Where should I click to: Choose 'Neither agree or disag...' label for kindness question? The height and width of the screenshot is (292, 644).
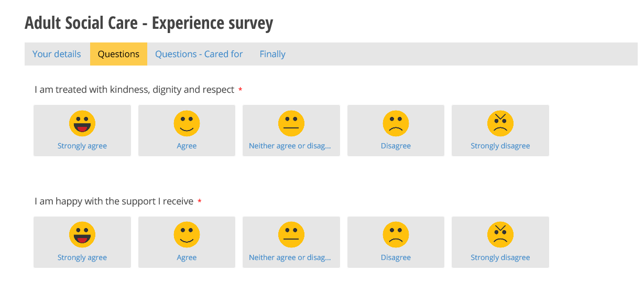coord(290,146)
